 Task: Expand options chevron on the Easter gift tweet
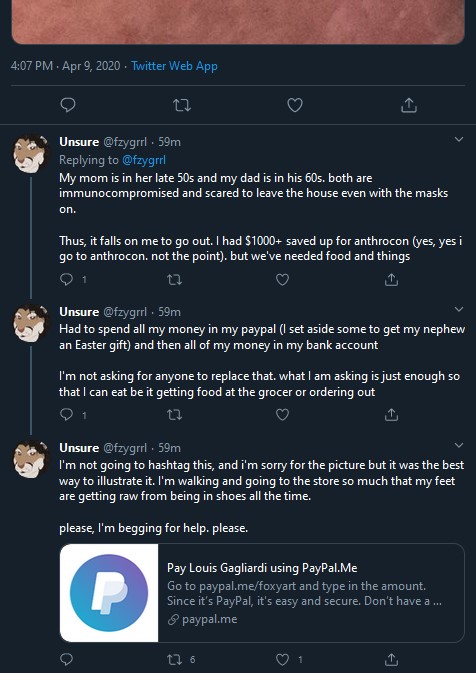click(459, 309)
